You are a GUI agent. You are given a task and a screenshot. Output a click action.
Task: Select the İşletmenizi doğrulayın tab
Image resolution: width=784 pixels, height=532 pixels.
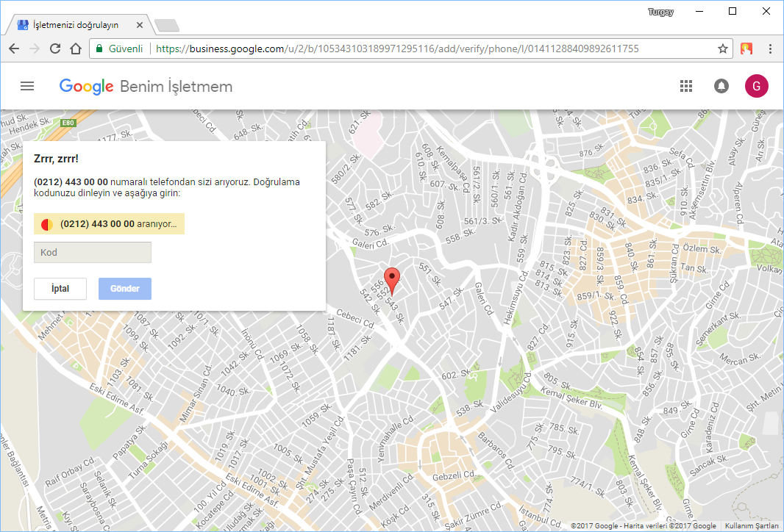pos(76,24)
